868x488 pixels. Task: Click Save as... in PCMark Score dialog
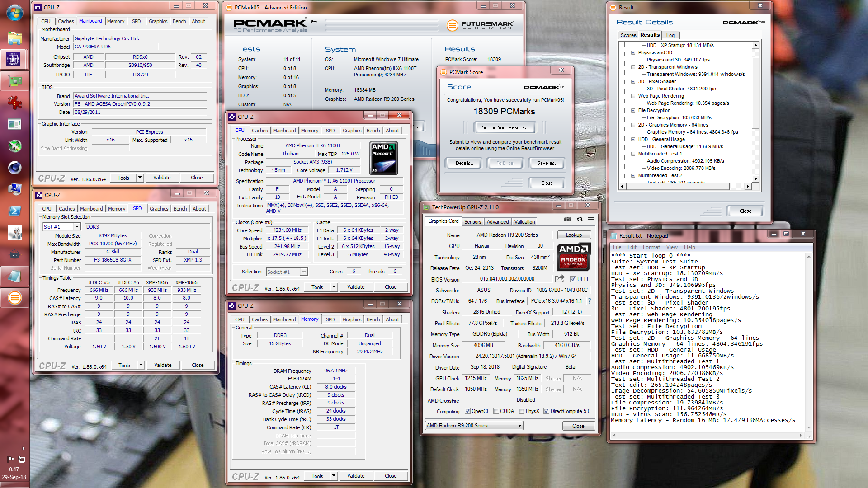(x=547, y=163)
